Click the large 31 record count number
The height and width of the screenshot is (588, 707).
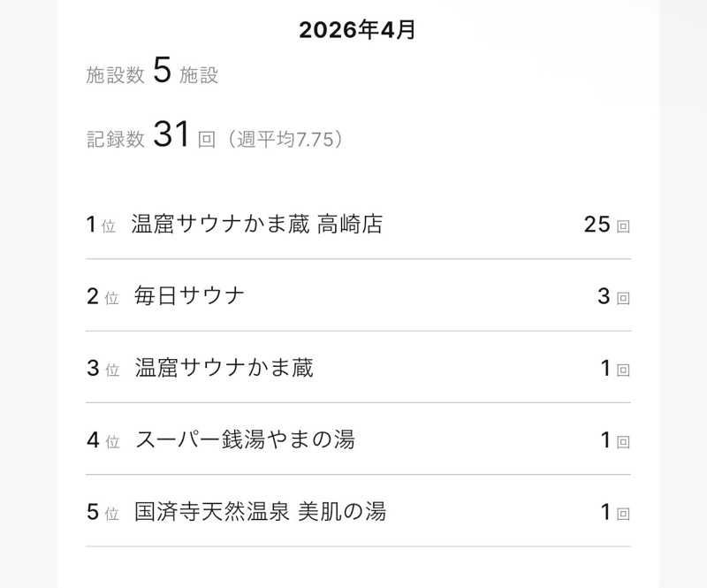click(171, 134)
